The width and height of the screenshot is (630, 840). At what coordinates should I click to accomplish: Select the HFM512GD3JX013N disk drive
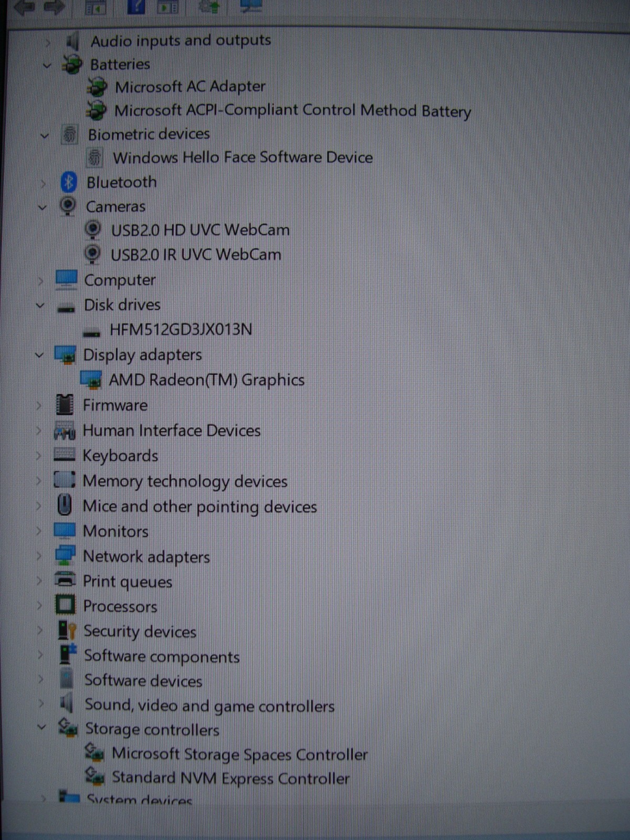pos(181,330)
